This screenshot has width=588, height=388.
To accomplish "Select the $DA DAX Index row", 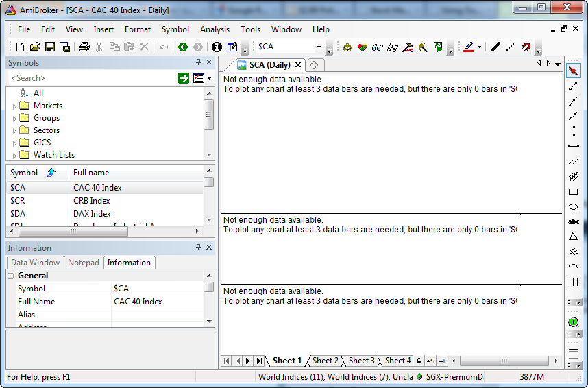I will click(105, 214).
